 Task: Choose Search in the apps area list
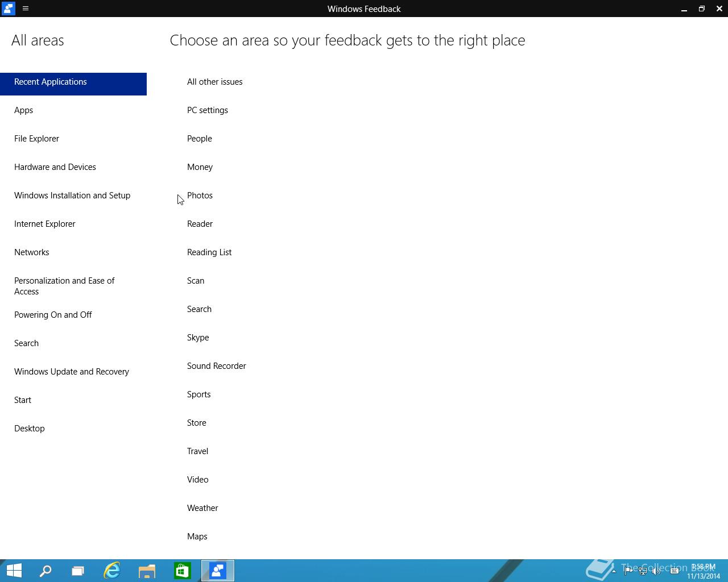pos(200,309)
